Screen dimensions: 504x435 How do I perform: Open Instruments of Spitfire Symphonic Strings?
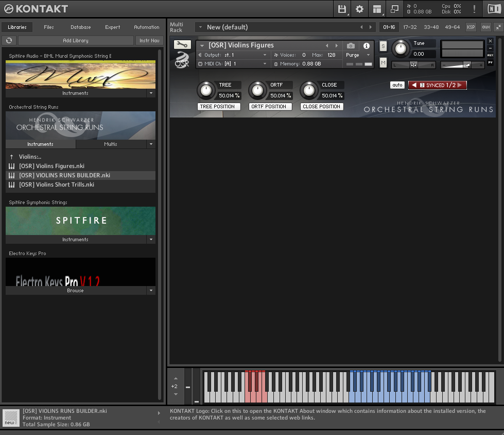coord(76,239)
